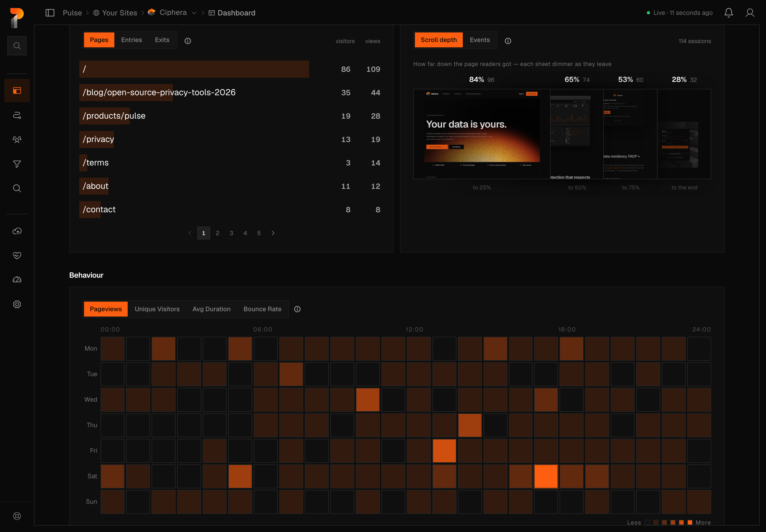Open the cloud upload icon in the sidebar
Screen dimensions: 766x532
[17, 231]
